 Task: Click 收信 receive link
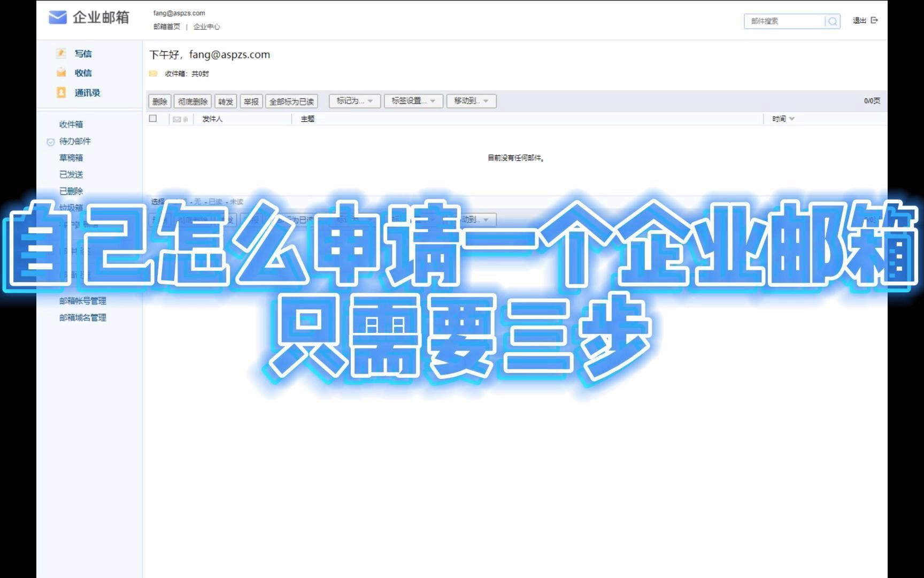pos(83,73)
